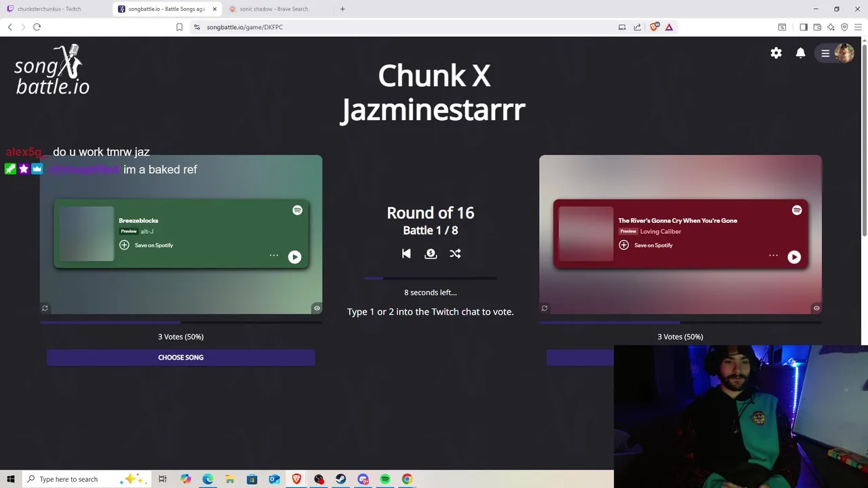Open Spotify logo on Loving Caliber card
This screenshot has height=488, width=868.
797,210
